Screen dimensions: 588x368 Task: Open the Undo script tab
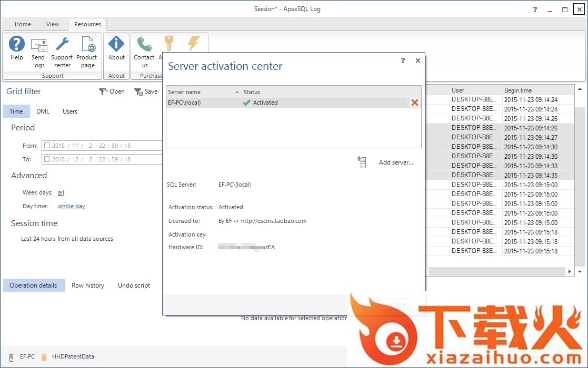[134, 285]
